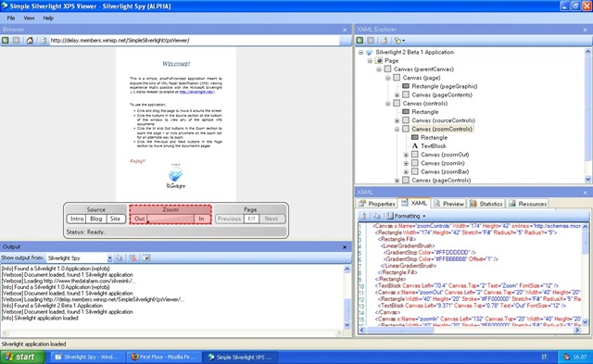The width and height of the screenshot is (593, 364).
Task: Expand Canvas (pageControls) node
Action: pyautogui.click(x=397, y=181)
